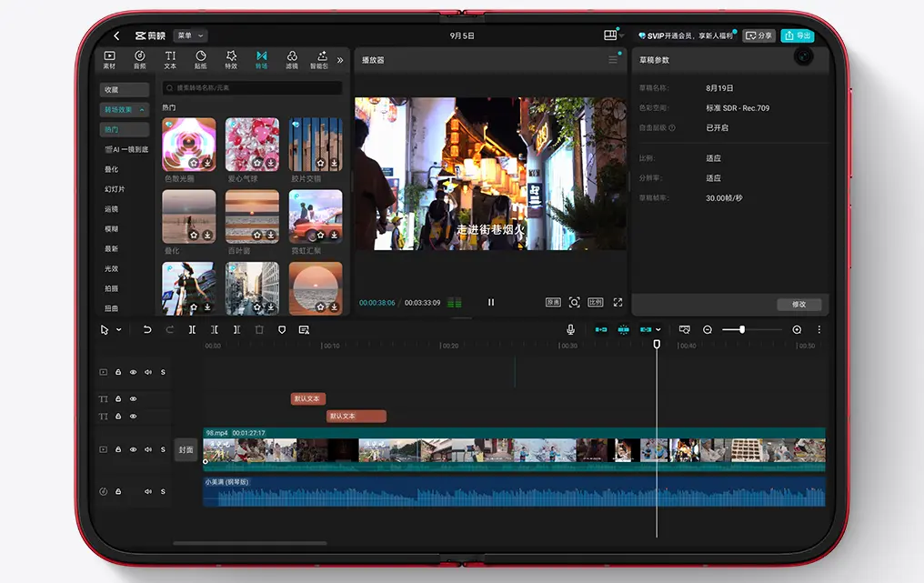The width and height of the screenshot is (924, 583).
Task: Pause the video playback
Action: [491, 302]
